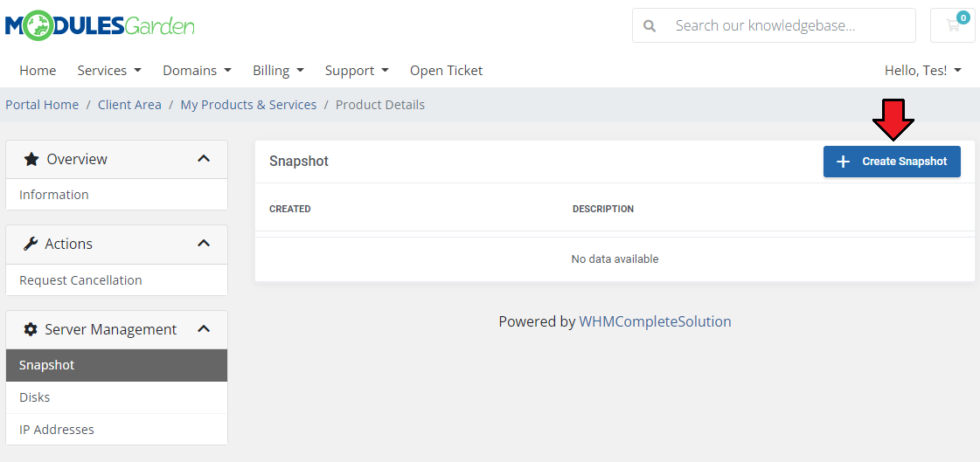
Task: Click the ModulesGarden logo
Action: (100, 25)
